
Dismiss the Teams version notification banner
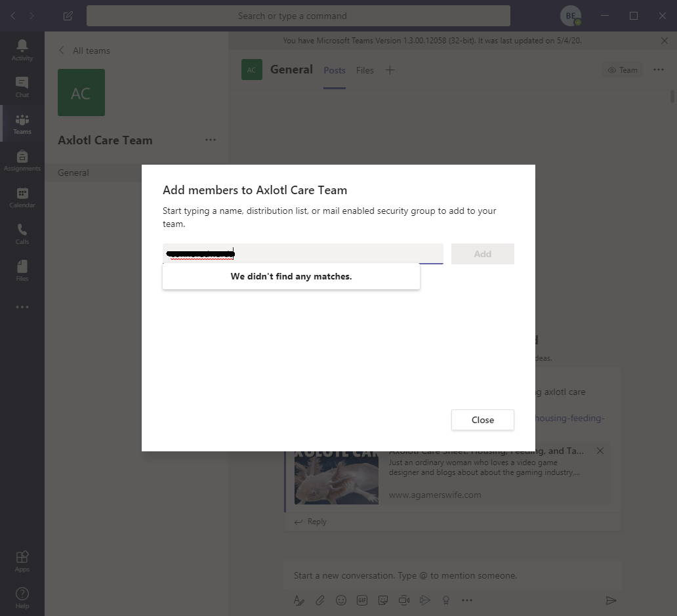click(x=664, y=41)
